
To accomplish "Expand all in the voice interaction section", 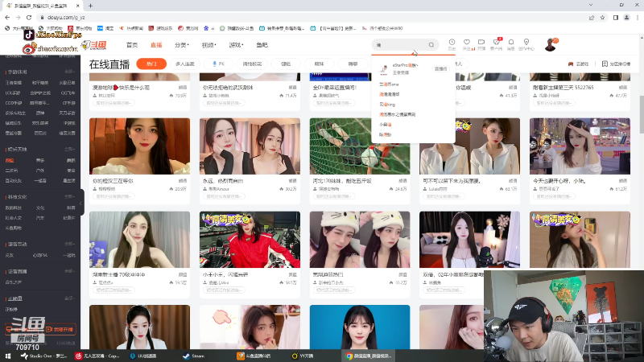I will [x=69, y=244].
